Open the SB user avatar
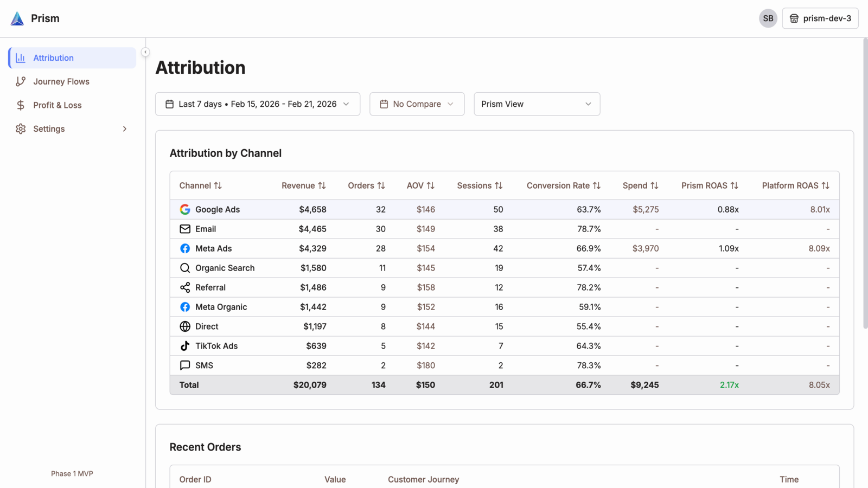The image size is (868, 488). 768,18
